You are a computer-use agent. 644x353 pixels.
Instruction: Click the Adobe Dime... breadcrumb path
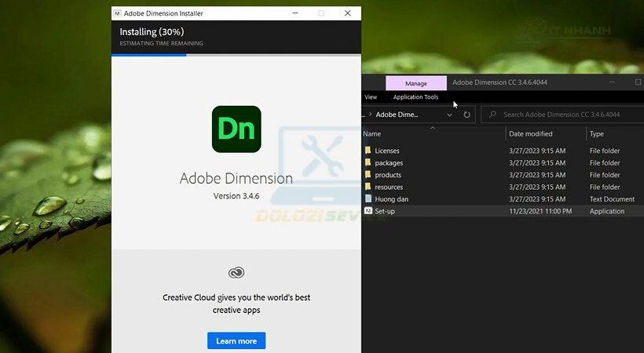coord(397,115)
